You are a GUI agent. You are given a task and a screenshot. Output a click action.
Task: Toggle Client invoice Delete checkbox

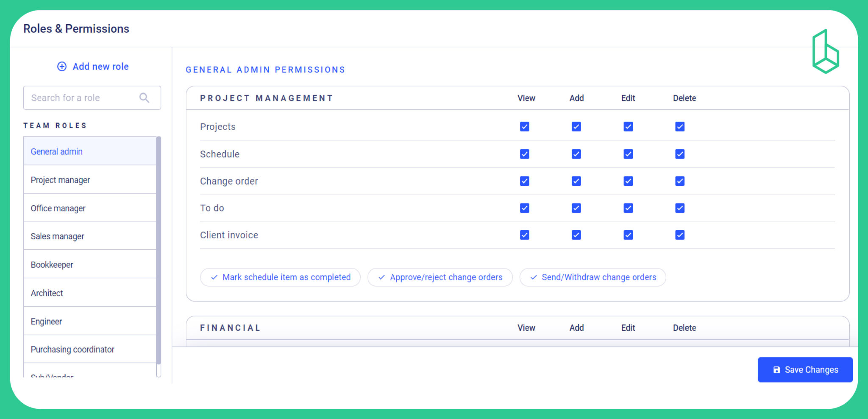(x=679, y=235)
